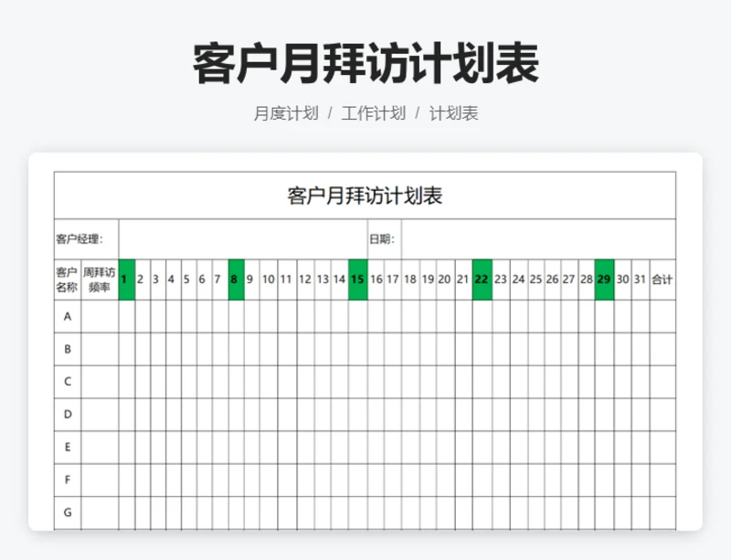The height and width of the screenshot is (560, 731).
Task: Click the day 9 column header
Action: (x=252, y=280)
